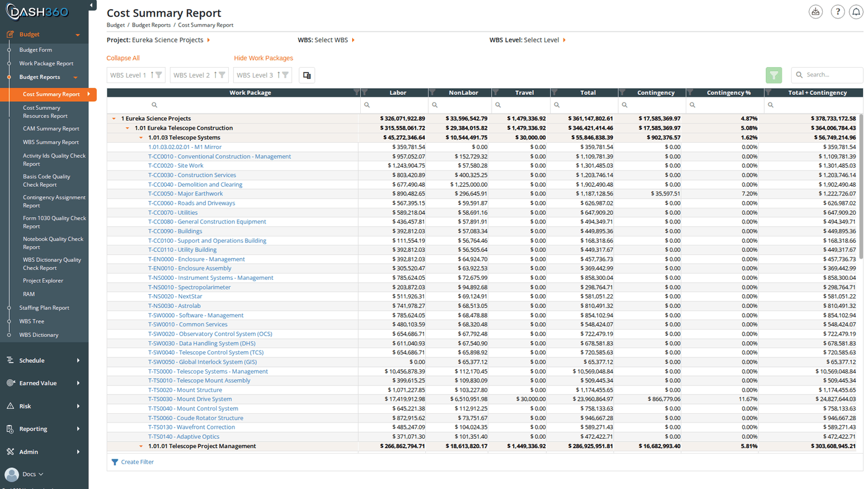Collapse the Budget sidebar section

pos(77,35)
